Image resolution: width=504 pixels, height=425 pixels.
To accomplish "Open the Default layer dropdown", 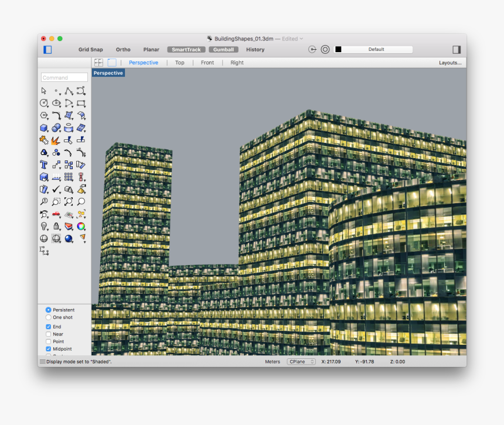I will [x=373, y=49].
